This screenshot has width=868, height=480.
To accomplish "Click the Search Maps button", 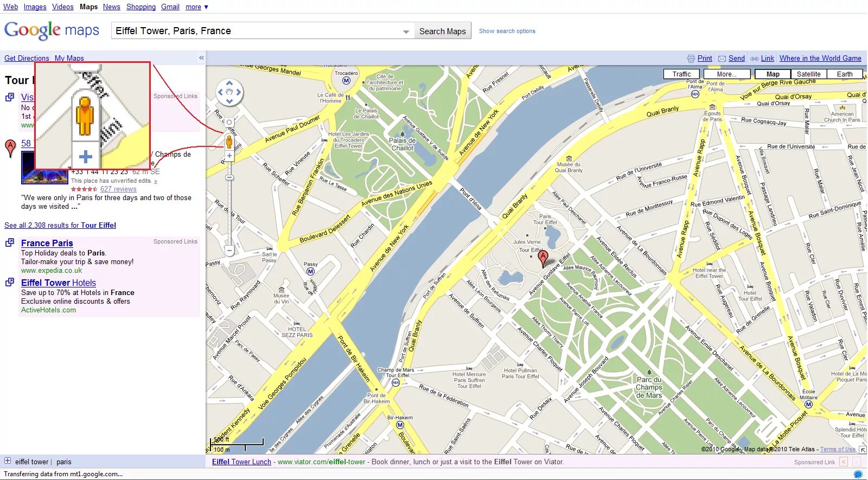I will click(x=443, y=31).
